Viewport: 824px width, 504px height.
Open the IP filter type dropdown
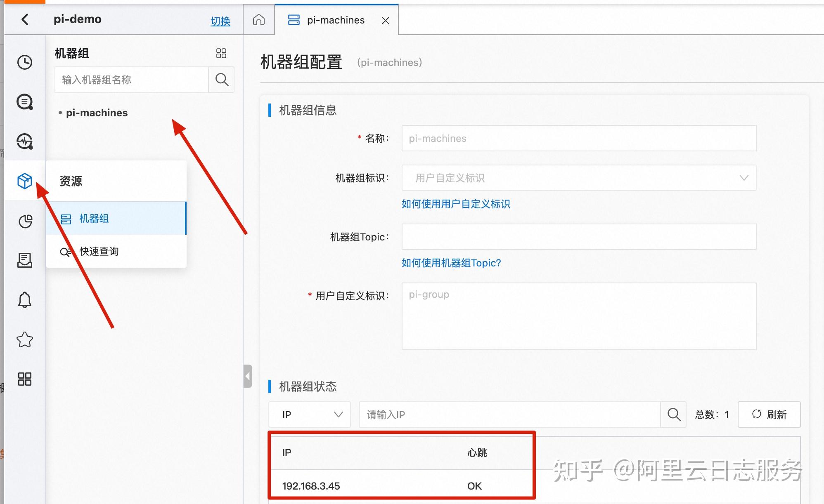coord(309,415)
